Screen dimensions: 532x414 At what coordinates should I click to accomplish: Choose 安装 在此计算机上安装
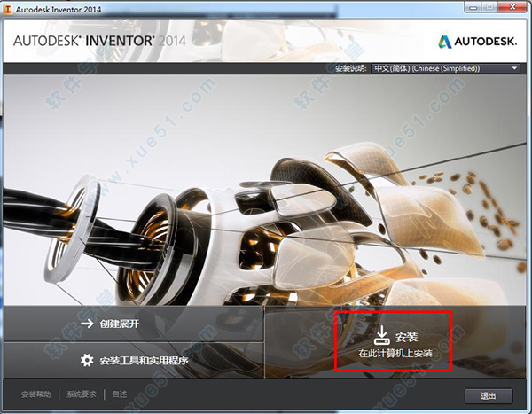pyautogui.click(x=394, y=341)
